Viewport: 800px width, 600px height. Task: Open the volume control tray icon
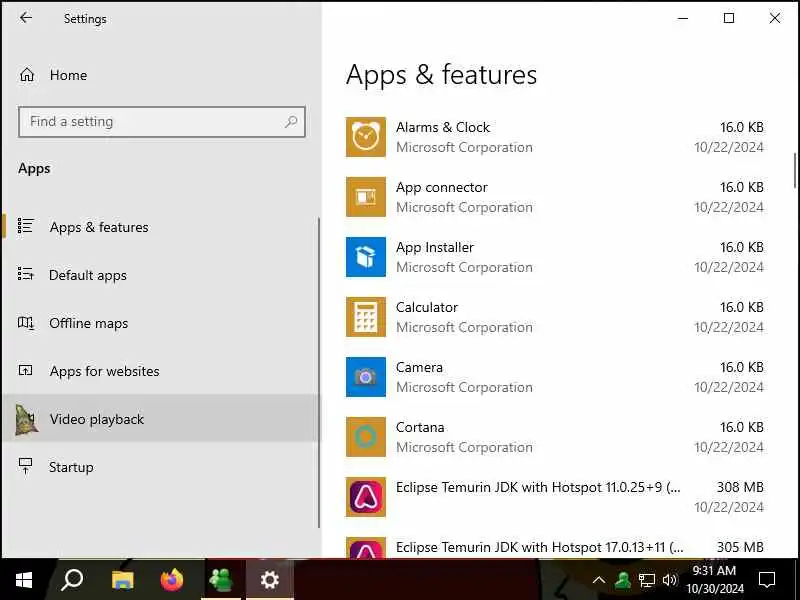pyautogui.click(x=669, y=580)
